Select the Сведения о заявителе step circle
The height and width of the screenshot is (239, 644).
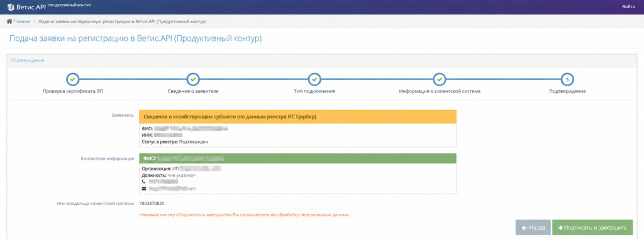(193, 79)
